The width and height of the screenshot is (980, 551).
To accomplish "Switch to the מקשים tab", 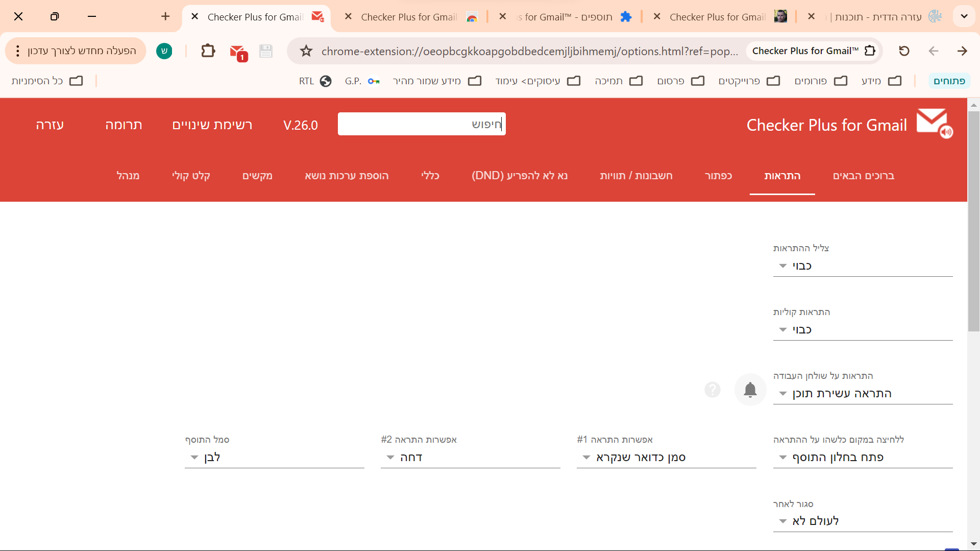I will (257, 176).
